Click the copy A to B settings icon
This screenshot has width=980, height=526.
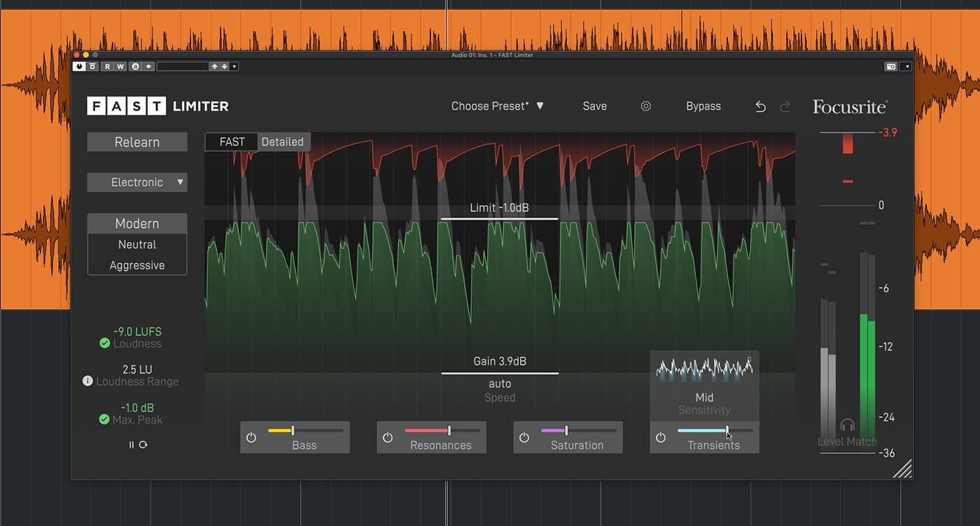click(x=148, y=66)
